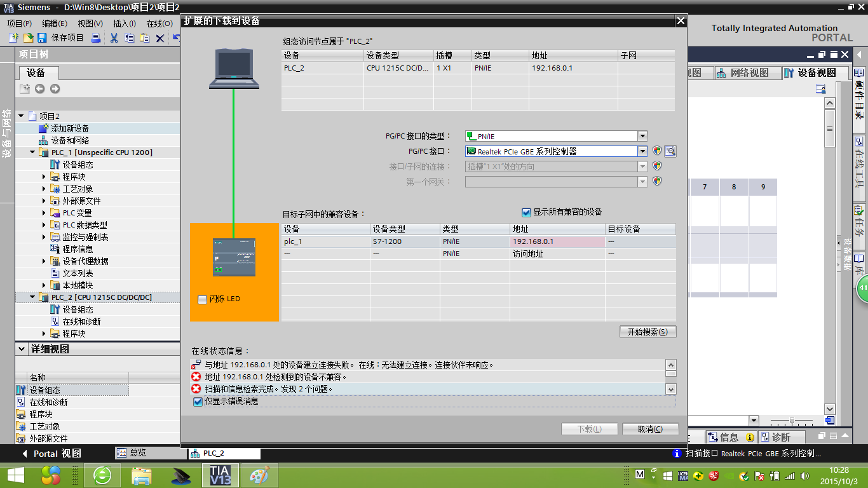Click the Cut scissors icon
The image size is (868, 488).
(114, 38)
